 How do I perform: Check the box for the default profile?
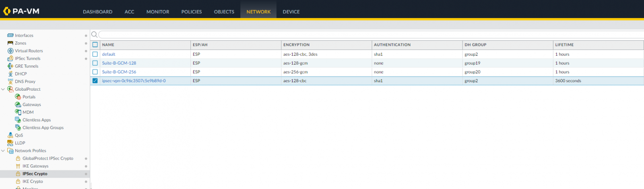click(x=95, y=54)
